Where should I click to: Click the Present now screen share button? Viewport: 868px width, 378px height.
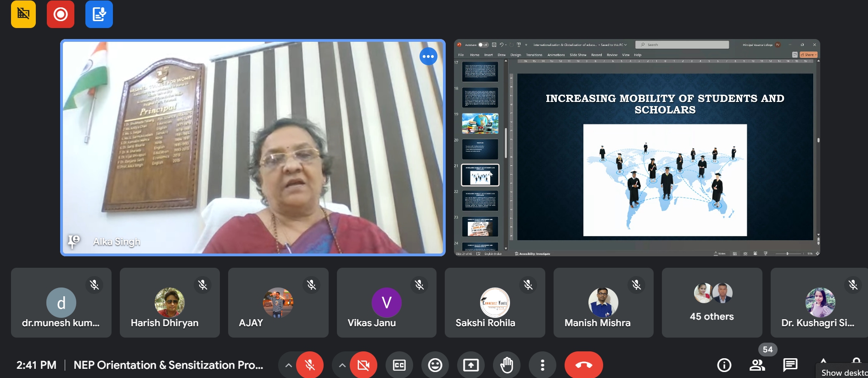pos(470,365)
